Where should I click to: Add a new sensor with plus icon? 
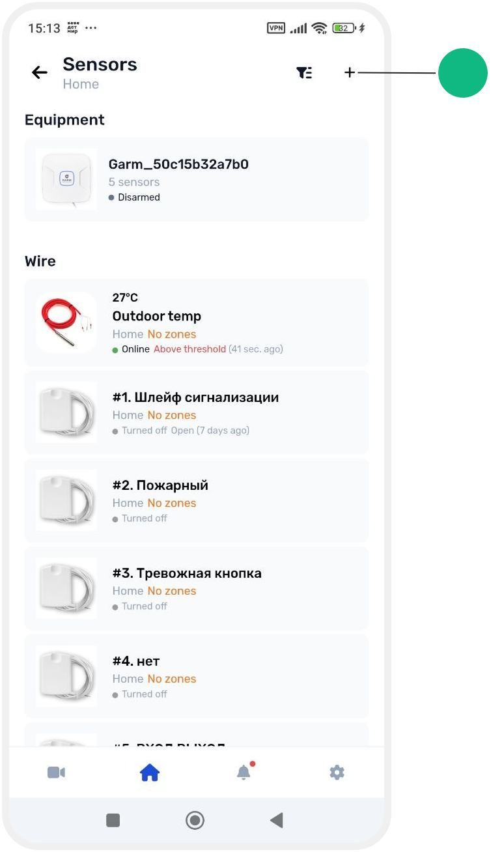tap(350, 72)
